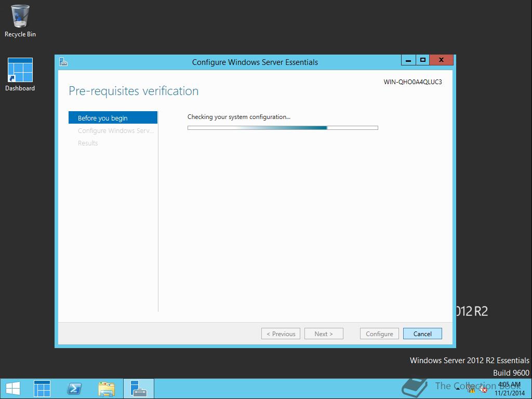This screenshot has width=532, height=399.
Task: Click the system check progress bar
Action: tap(283, 128)
